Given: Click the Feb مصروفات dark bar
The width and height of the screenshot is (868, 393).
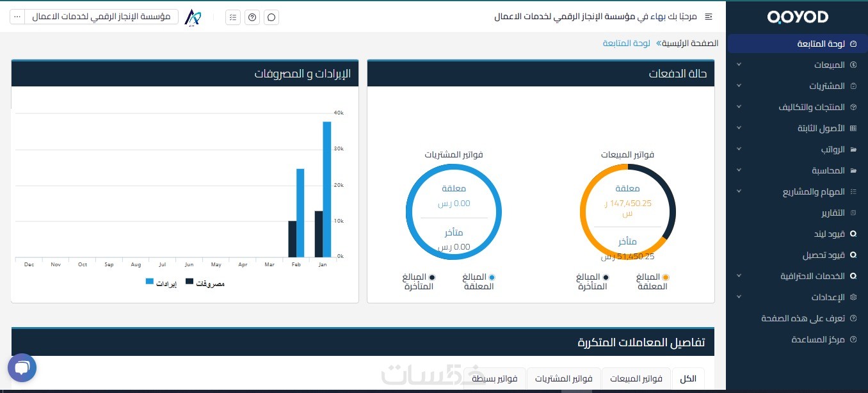Looking at the screenshot, I should point(292,239).
